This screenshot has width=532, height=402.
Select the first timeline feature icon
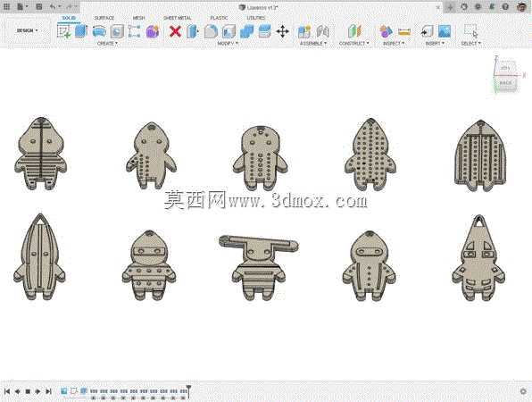pos(63,391)
